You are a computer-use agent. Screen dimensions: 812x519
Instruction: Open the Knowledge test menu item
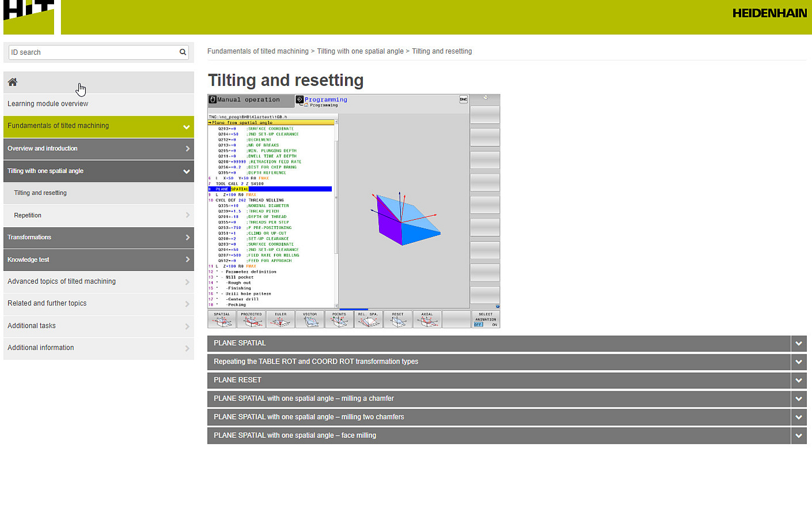pos(98,260)
